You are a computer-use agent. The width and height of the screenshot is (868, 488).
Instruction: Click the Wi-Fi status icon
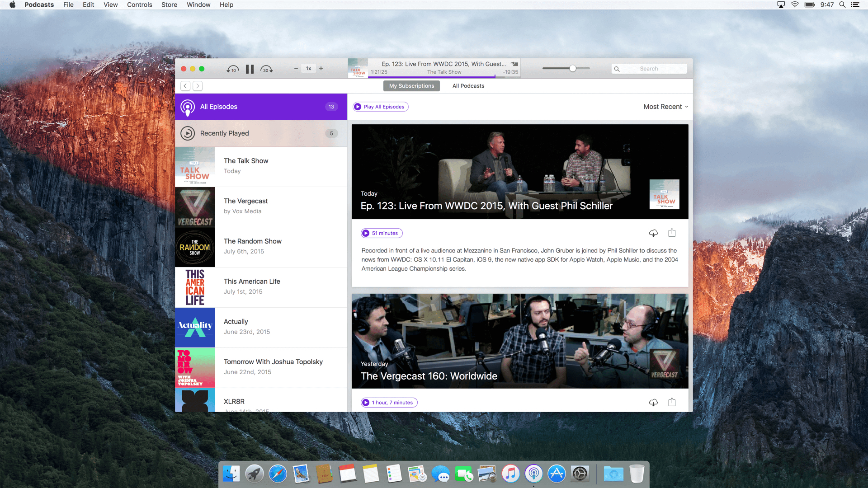tap(795, 5)
